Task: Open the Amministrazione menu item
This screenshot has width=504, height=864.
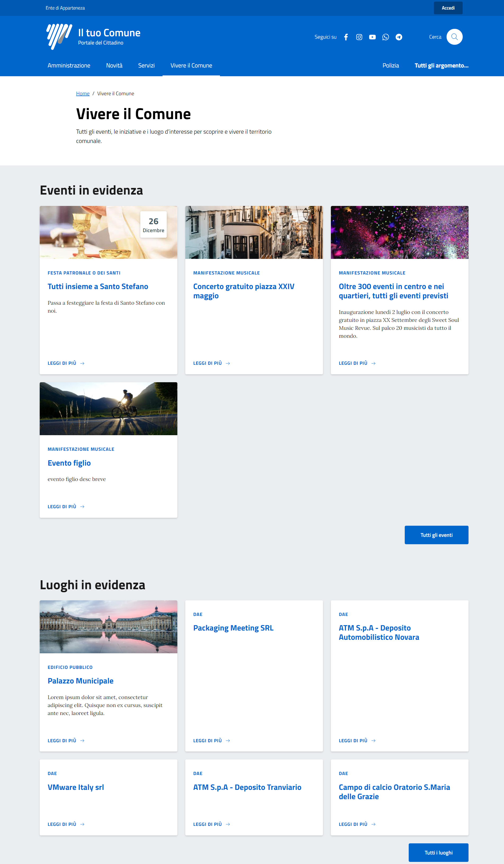Action: (x=69, y=65)
